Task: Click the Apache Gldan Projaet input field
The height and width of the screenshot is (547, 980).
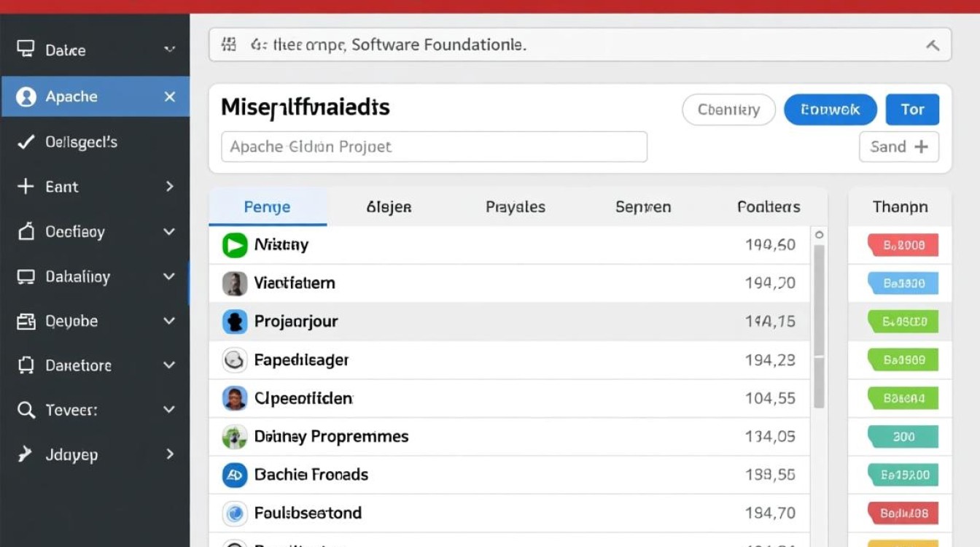Action: click(x=434, y=147)
